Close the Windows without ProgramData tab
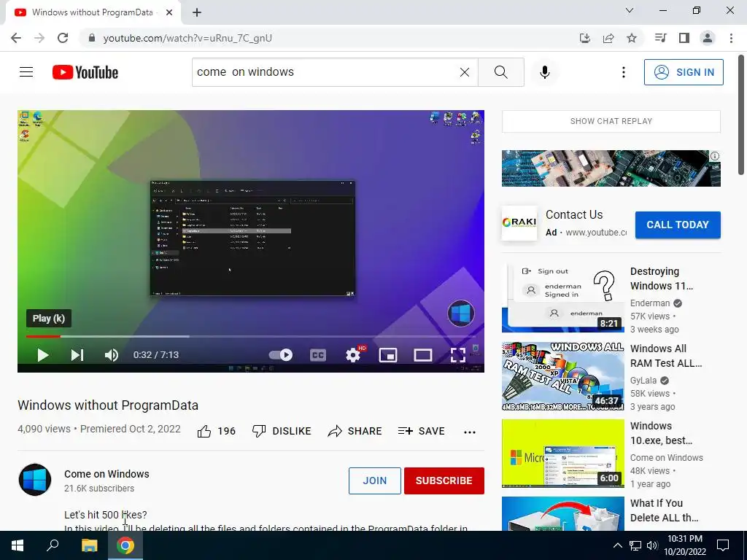The width and height of the screenshot is (747, 560). coord(169,12)
